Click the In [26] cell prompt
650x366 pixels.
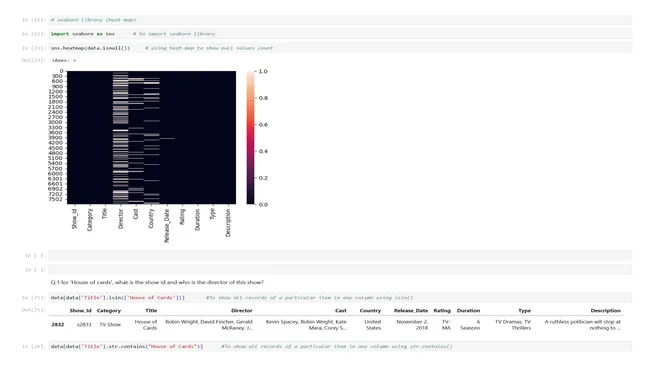(33, 347)
